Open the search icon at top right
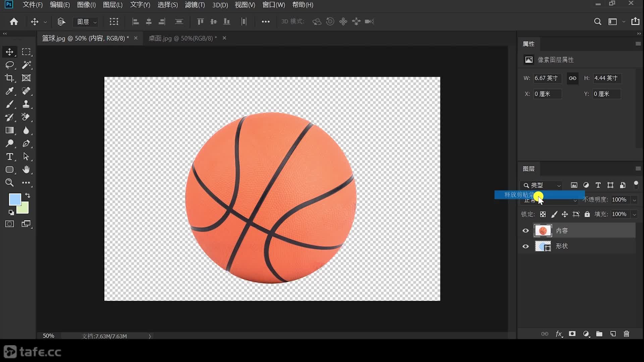 597,21
